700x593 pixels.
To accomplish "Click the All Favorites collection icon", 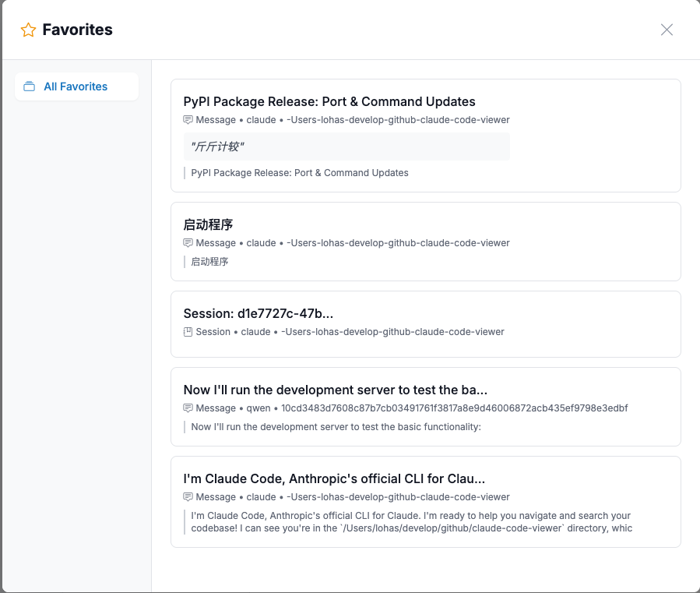I will (29, 86).
